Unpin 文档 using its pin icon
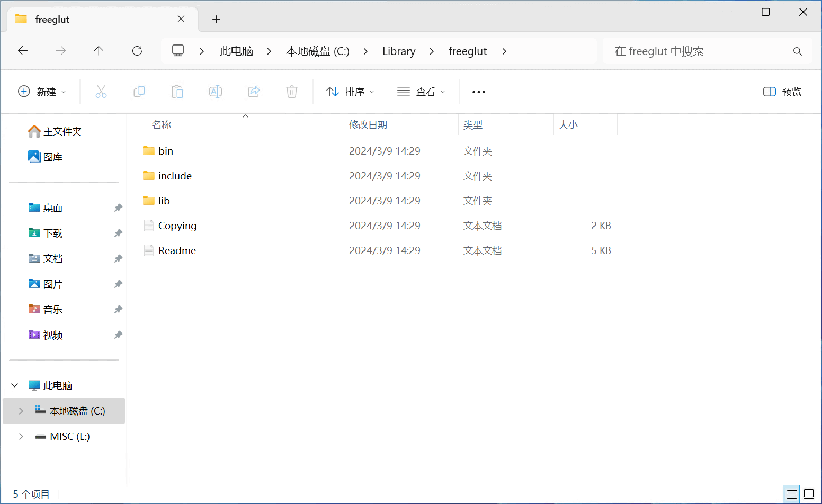 pyautogui.click(x=118, y=259)
